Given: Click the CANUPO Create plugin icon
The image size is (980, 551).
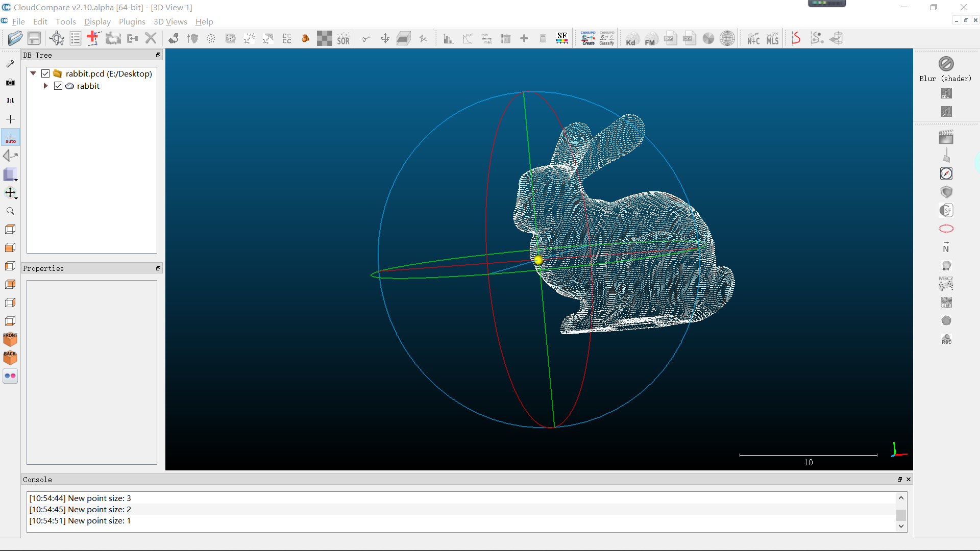Looking at the screenshot, I should click(x=588, y=38).
